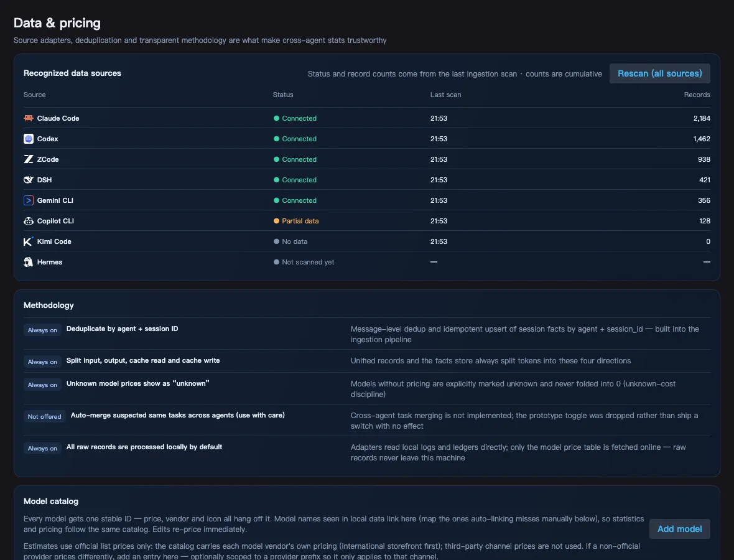Click All raw records processed locally label
Viewport: 734px width, 560px height.
(x=144, y=447)
